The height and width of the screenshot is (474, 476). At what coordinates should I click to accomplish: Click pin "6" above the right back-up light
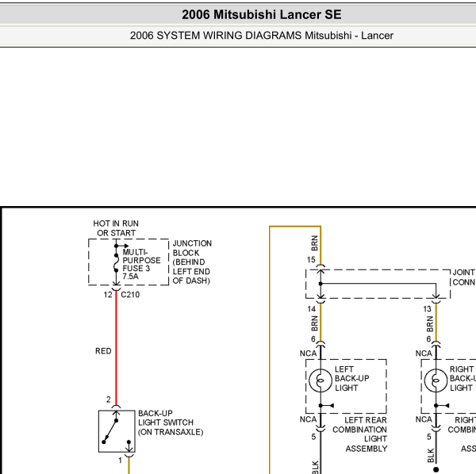click(x=428, y=339)
